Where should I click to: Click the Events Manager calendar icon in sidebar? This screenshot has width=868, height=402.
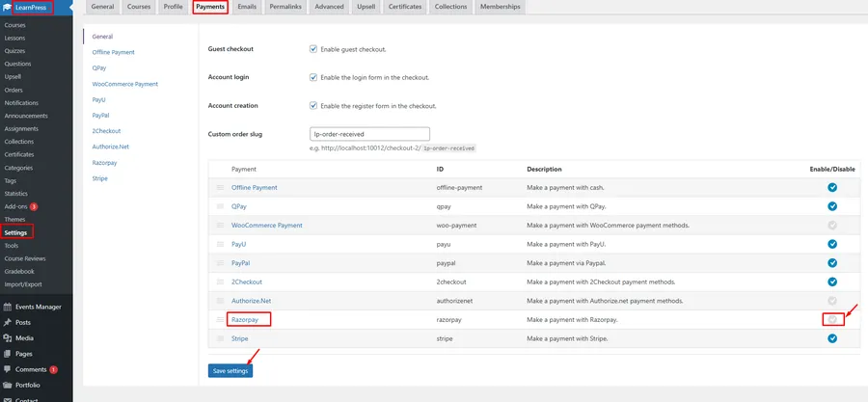point(9,307)
